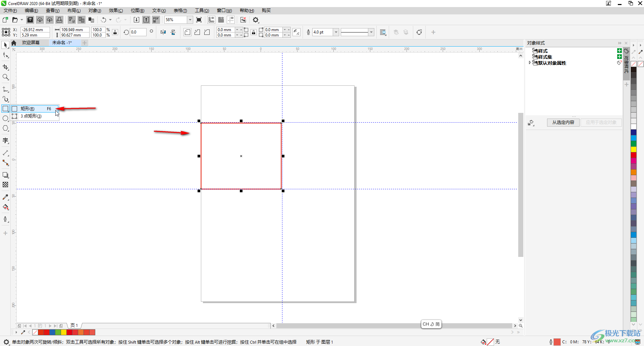Open the 效果(C) menu
The width and height of the screenshot is (644, 346).
pyautogui.click(x=116, y=10)
